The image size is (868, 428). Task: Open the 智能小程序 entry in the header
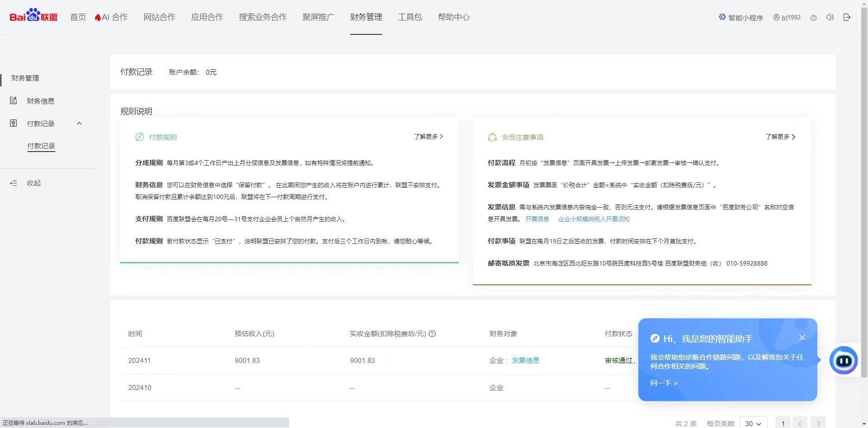point(741,17)
